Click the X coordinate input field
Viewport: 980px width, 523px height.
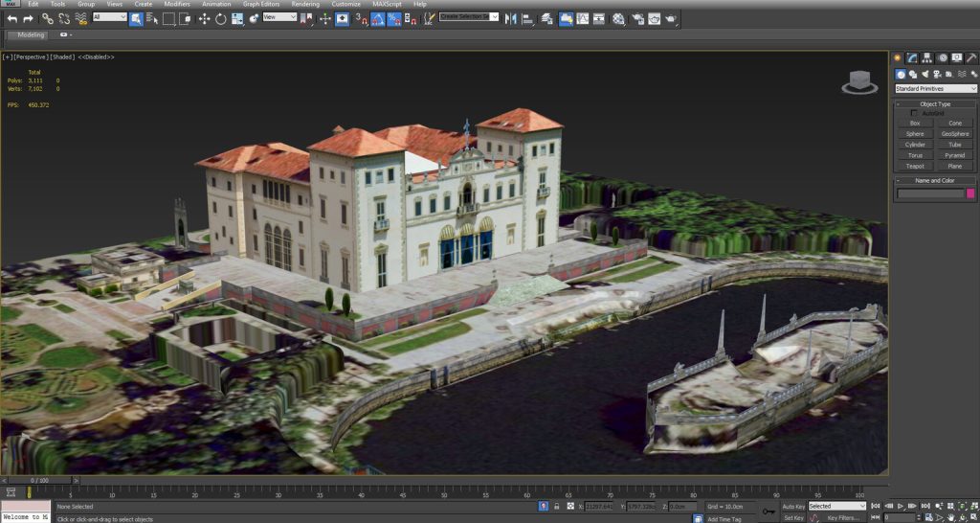[599, 506]
